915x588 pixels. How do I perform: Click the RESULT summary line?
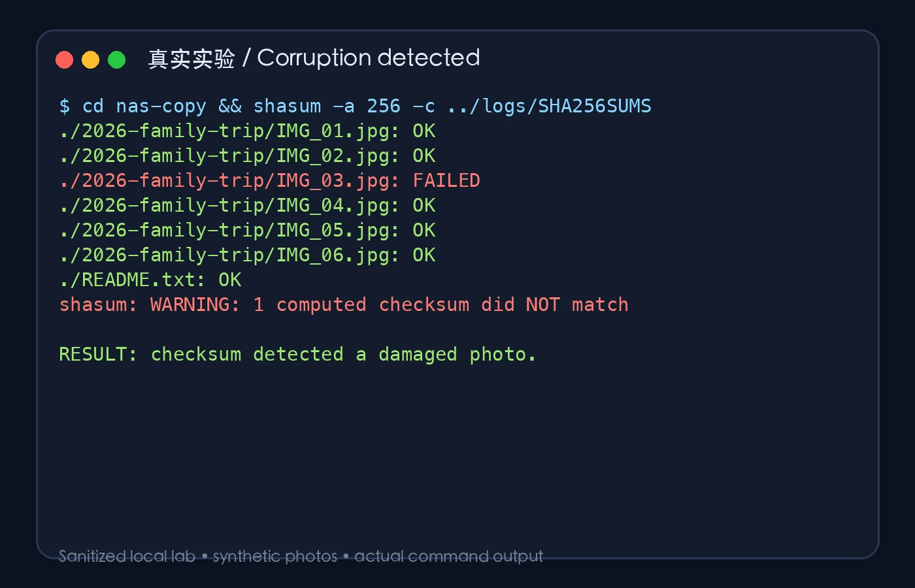click(x=297, y=355)
